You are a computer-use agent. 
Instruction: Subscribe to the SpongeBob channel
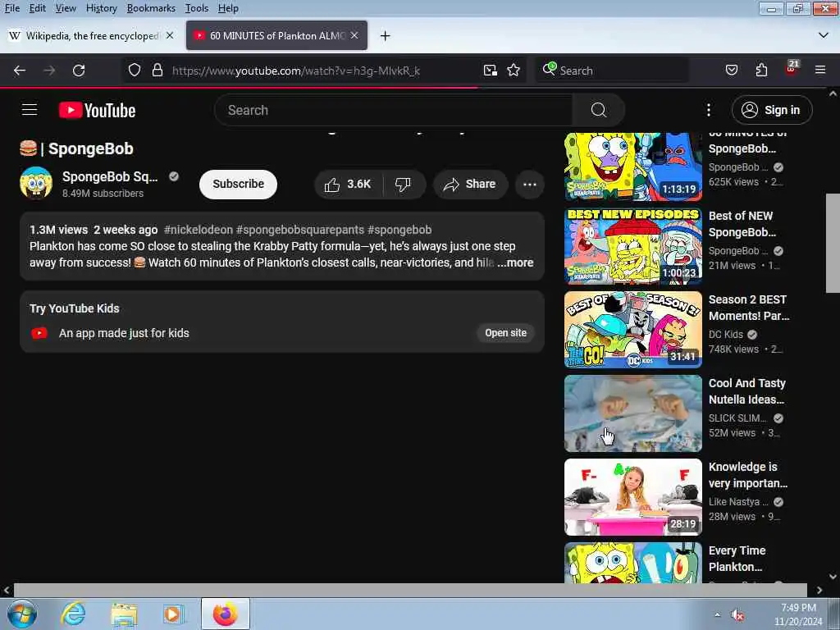tap(238, 185)
